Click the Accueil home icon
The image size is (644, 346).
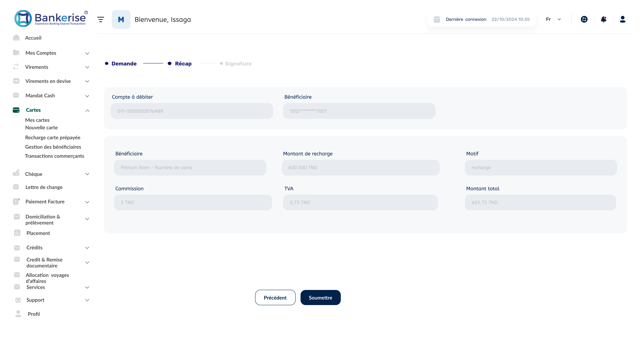click(x=16, y=38)
